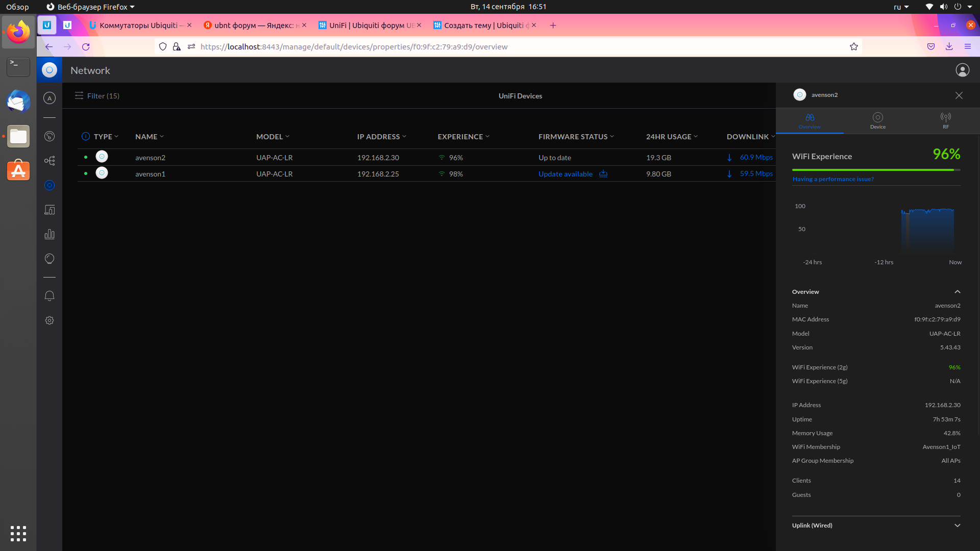Click 96% experience value for avenson2
This screenshot has height=551, width=980.
[x=456, y=158]
